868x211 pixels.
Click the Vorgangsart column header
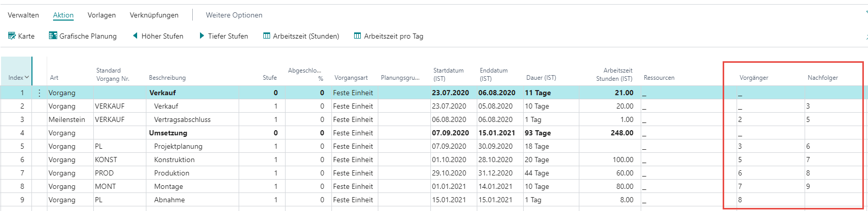[x=351, y=78]
